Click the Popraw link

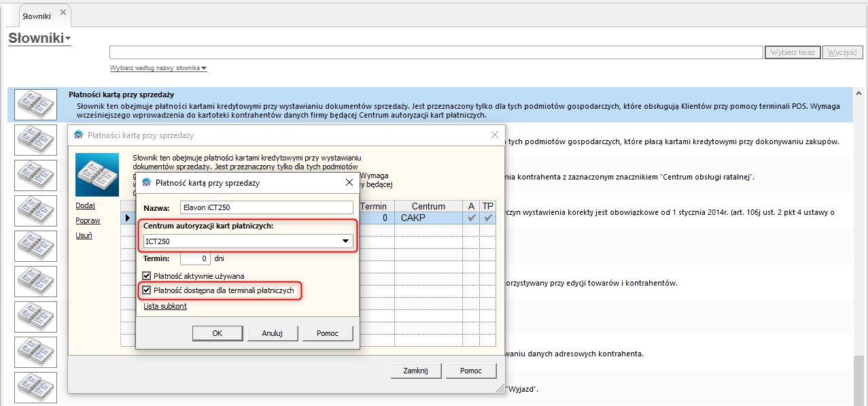[88, 220]
